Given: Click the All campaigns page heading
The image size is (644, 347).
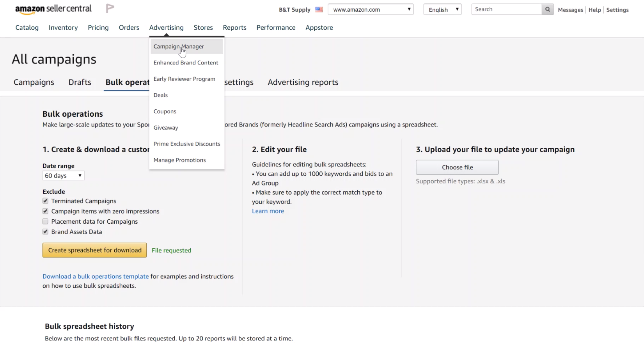Looking at the screenshot, I should click(x=54, y=59).
